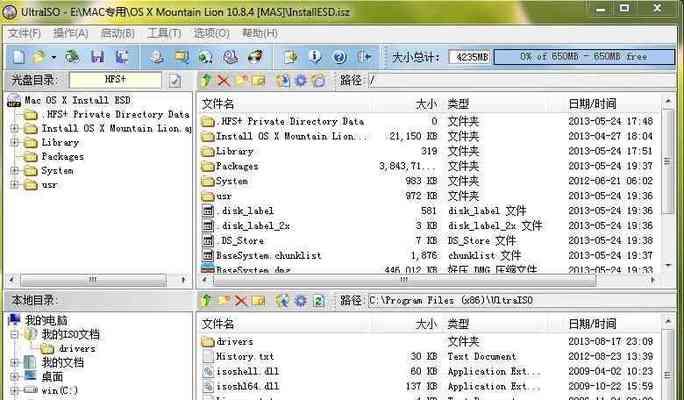This screenshot has width=684, height=400.
Task: Click the Open file folder icon
Action: click(39, 57)
